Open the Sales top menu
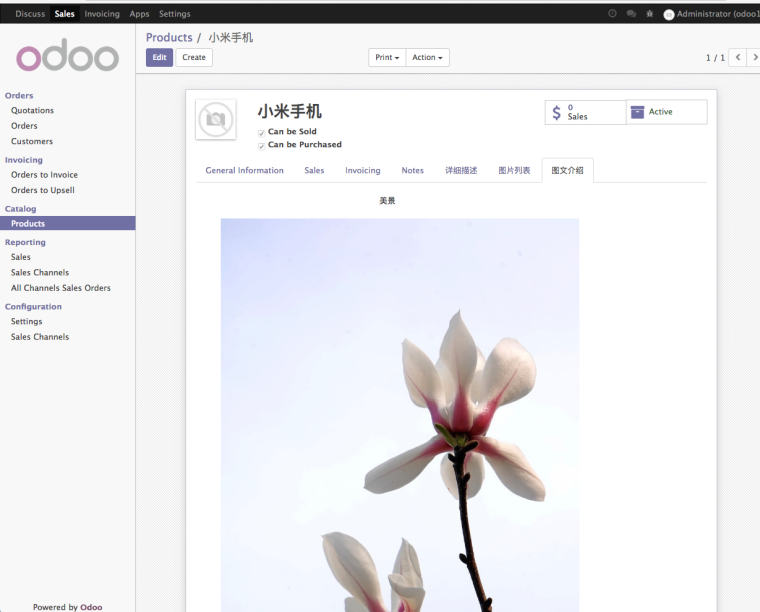Viewport: 760px width, 612px height. [x=64, y=14]
